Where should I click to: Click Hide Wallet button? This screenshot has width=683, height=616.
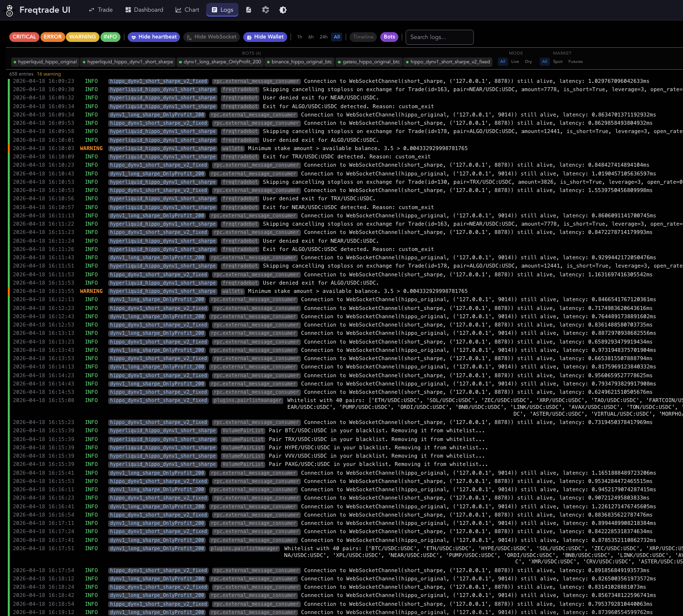click(265, 37)
